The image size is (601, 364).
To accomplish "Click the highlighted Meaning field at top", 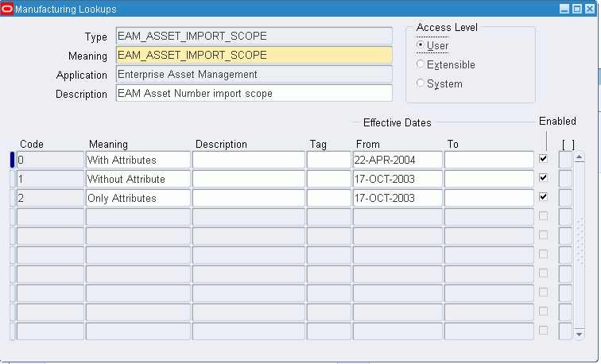I will point(254,55).
